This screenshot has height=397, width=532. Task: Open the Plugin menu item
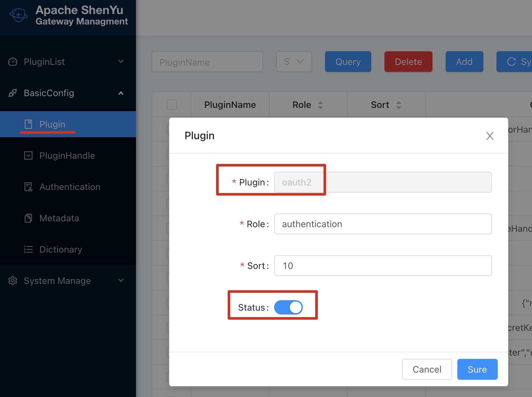coord(52,124)
